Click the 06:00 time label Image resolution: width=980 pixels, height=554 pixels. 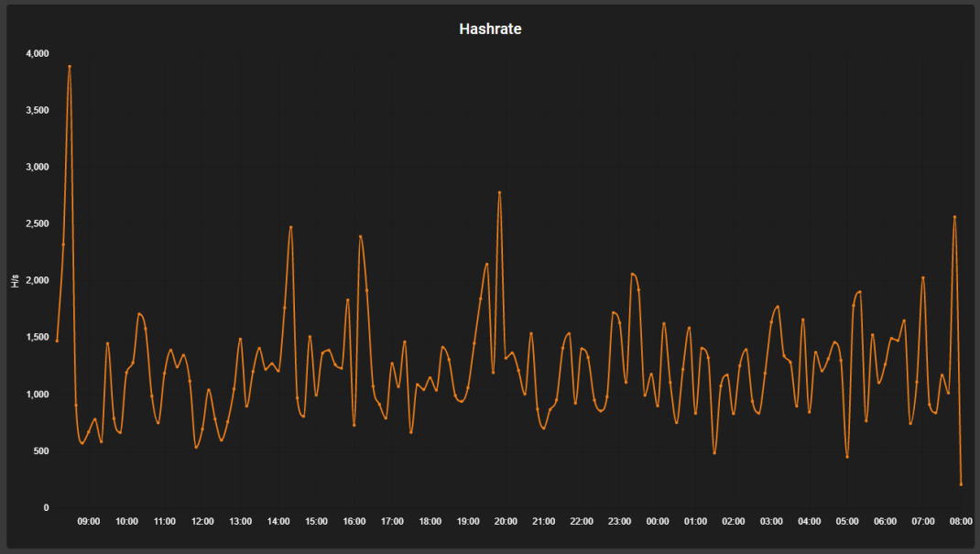pos(885,522)
